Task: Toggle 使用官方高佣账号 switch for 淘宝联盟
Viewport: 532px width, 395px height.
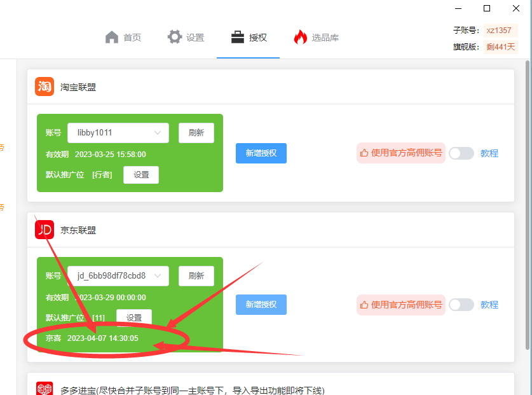Action: pyautogui.click(x=461, y=153)
